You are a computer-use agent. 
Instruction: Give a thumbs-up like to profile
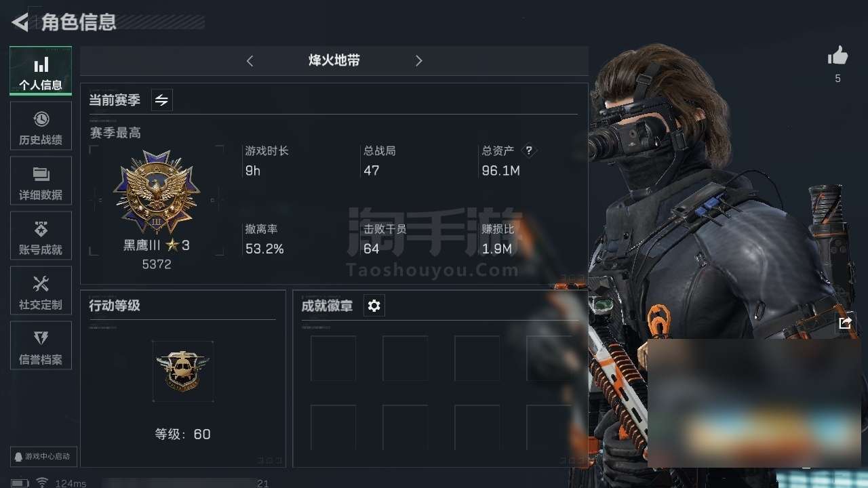[837, 56]
